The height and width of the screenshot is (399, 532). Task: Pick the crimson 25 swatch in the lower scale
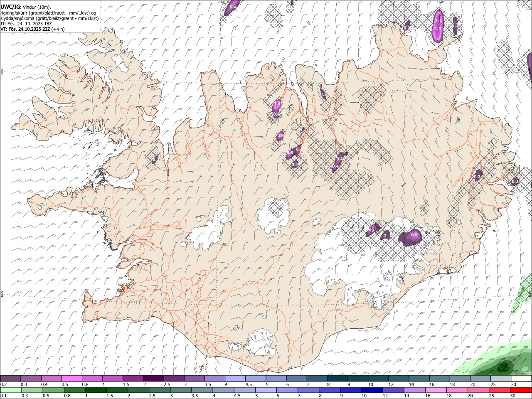(x=500, y=390)
